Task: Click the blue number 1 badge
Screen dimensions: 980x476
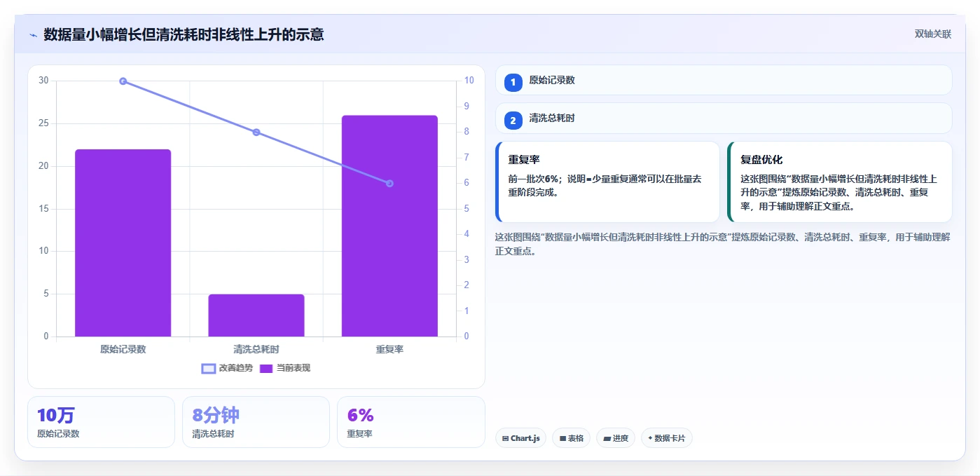Action: 513,83
